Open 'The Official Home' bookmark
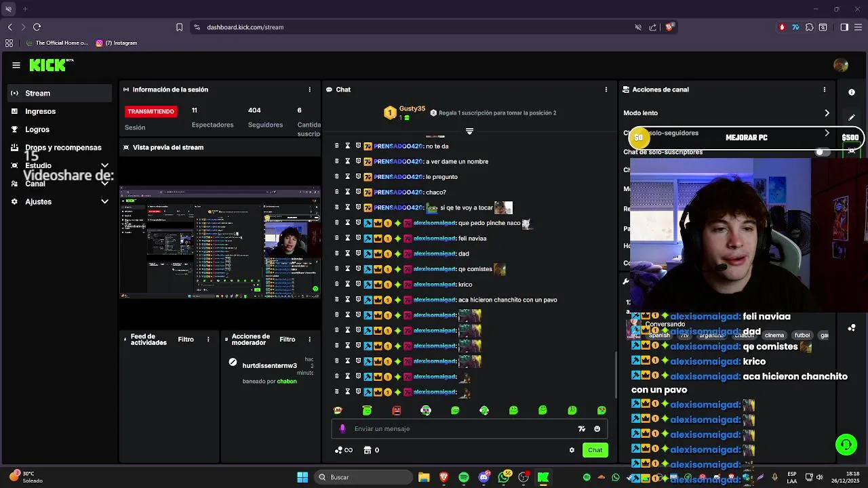This screenshot has height=488, width=868. [x=56, y=43]
